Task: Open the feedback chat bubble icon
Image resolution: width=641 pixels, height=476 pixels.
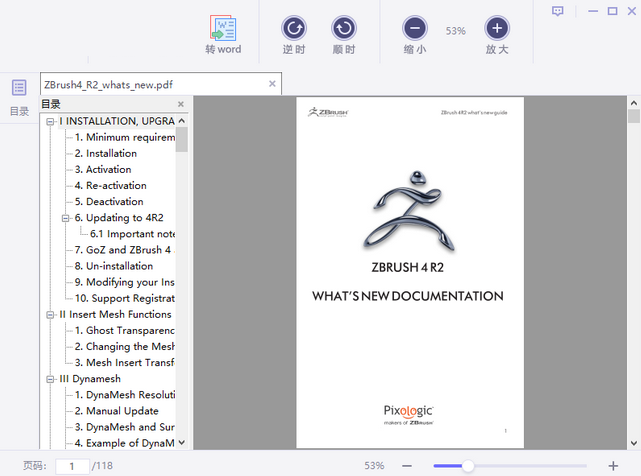Action: [x=558, y=11]
